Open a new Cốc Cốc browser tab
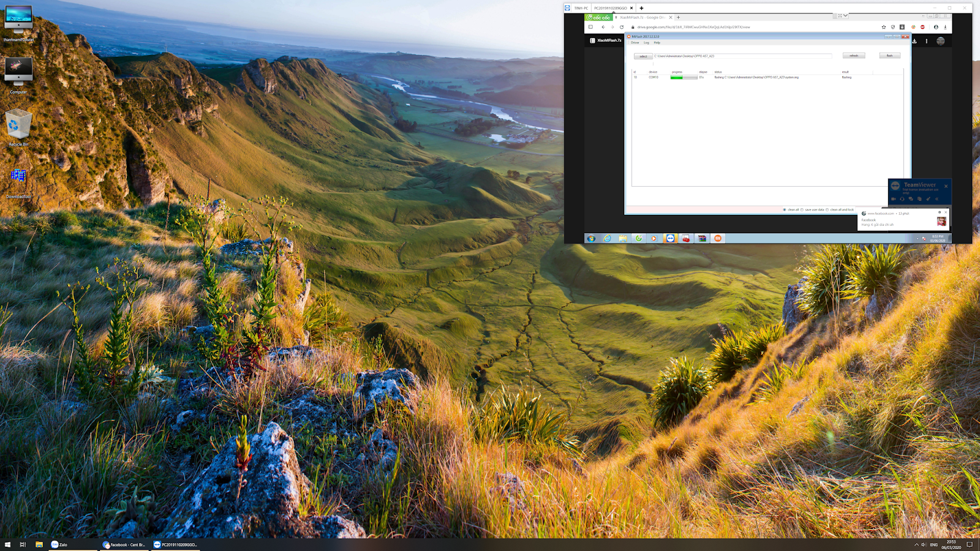 [x=678, y=17]
